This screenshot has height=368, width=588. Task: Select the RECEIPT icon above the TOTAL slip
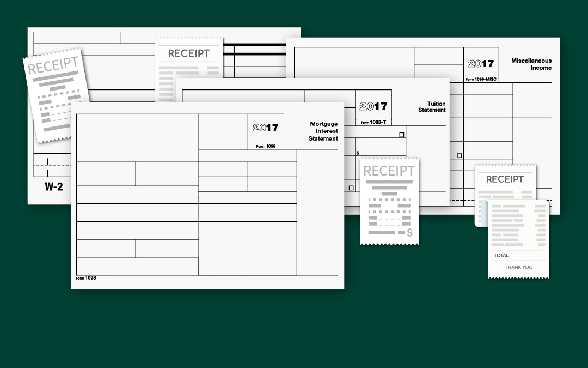(x=505, y=180)
